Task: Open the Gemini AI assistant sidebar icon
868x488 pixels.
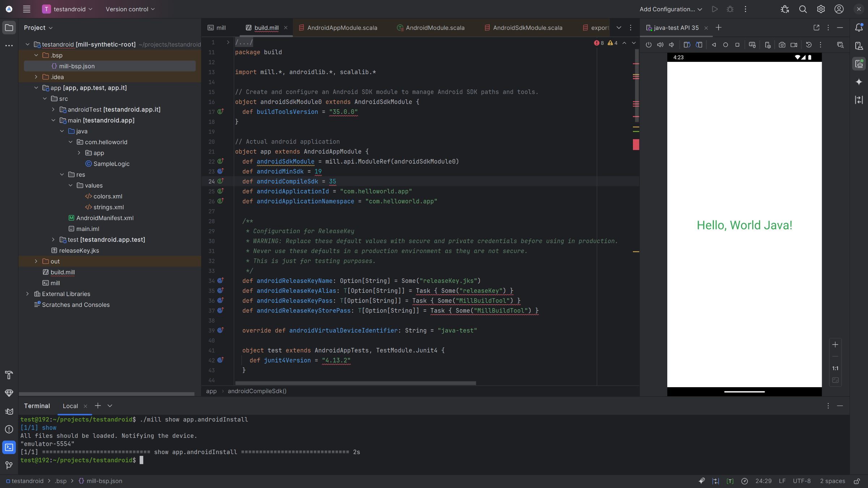Action: pyautogui.click(x=859, y=82)
